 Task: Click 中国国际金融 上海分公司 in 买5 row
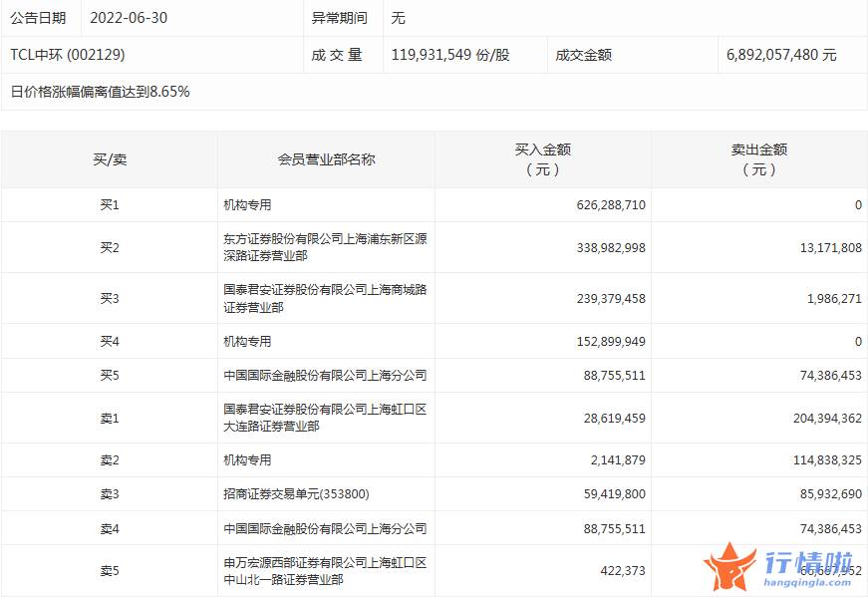point(325,375)
